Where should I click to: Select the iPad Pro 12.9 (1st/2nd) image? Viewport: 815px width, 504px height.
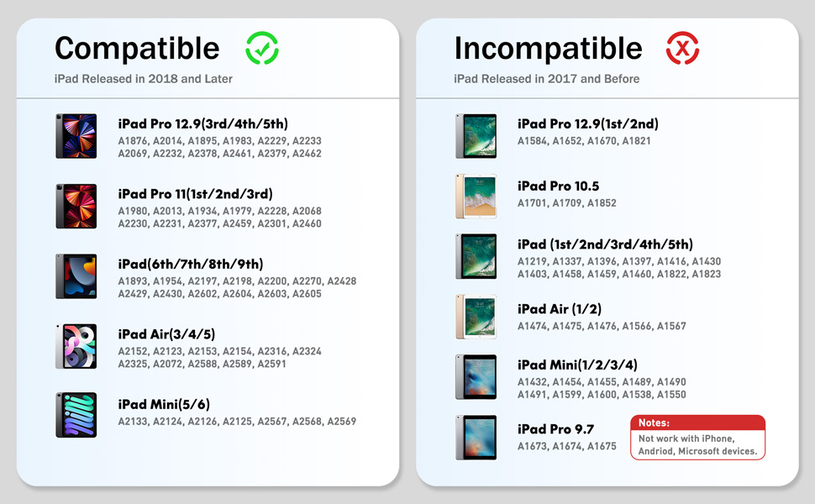pos(476,136)
